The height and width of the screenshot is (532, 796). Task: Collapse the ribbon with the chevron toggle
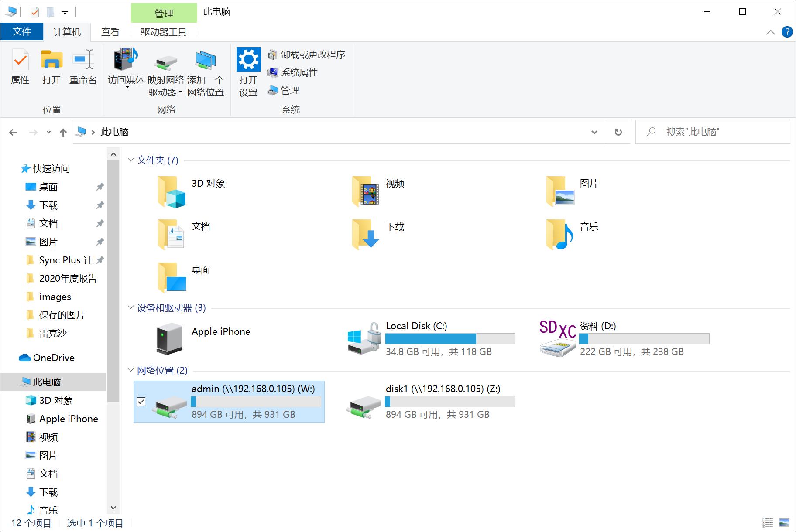coord(770,31)
